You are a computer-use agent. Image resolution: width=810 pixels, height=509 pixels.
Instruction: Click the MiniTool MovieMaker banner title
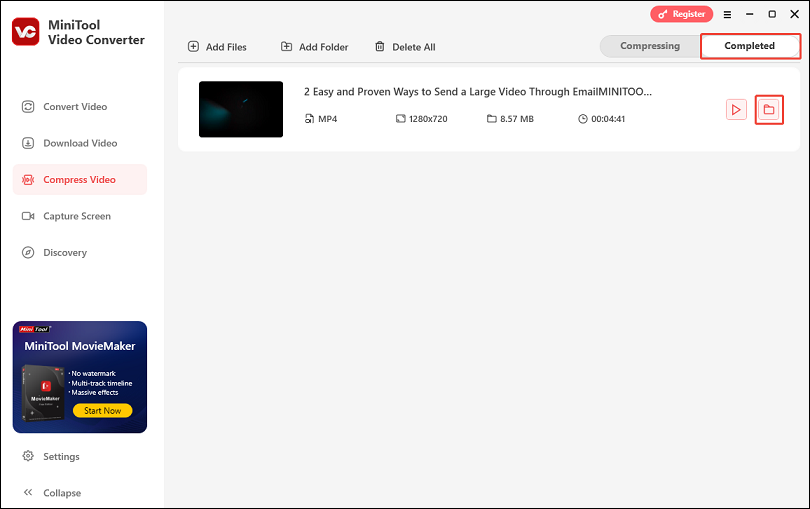80,346
